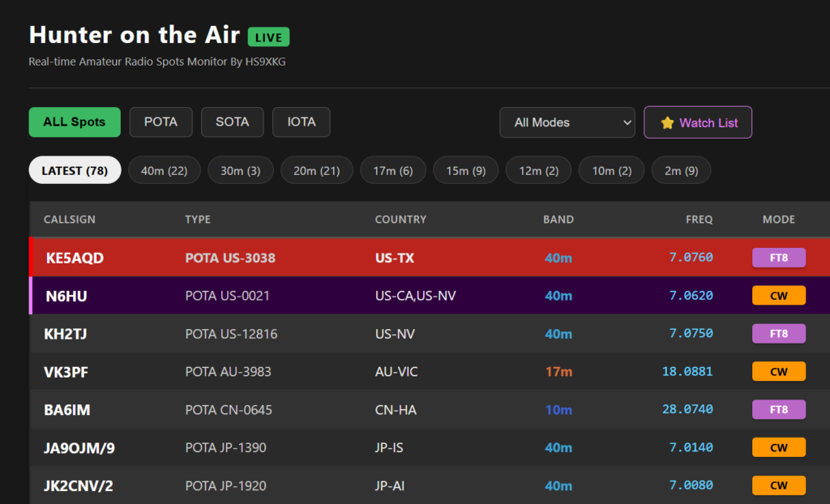Show the 20m (21) band spots

tap(316, 170)
